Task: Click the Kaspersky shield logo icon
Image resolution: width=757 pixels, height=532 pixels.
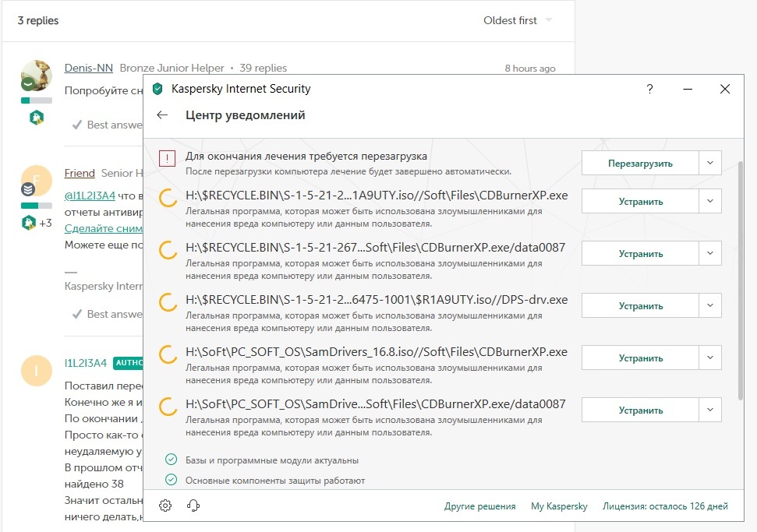Action: pos(158,90)
